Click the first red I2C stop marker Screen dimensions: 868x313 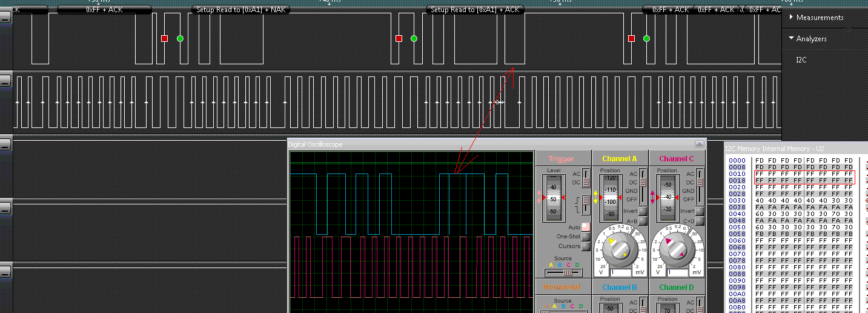[x=164, y=38]
